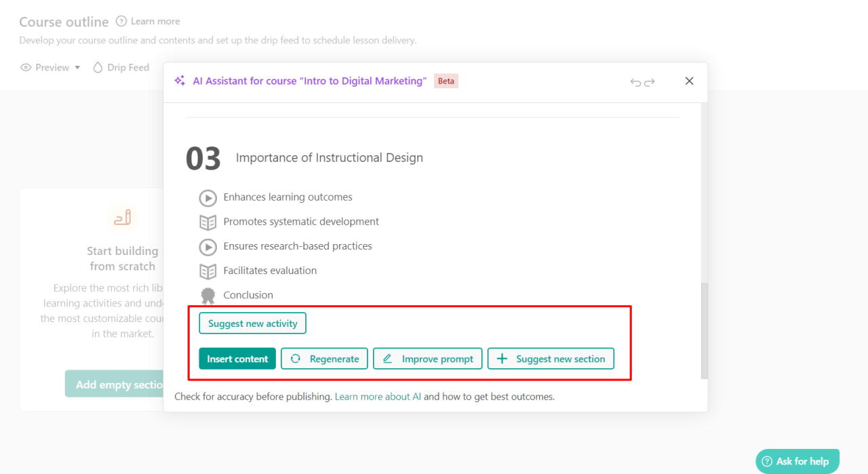Click the dialog's vertical scrollbar thumb
Viewport: 868px width, 474px height.
click(x=704, y=330)
